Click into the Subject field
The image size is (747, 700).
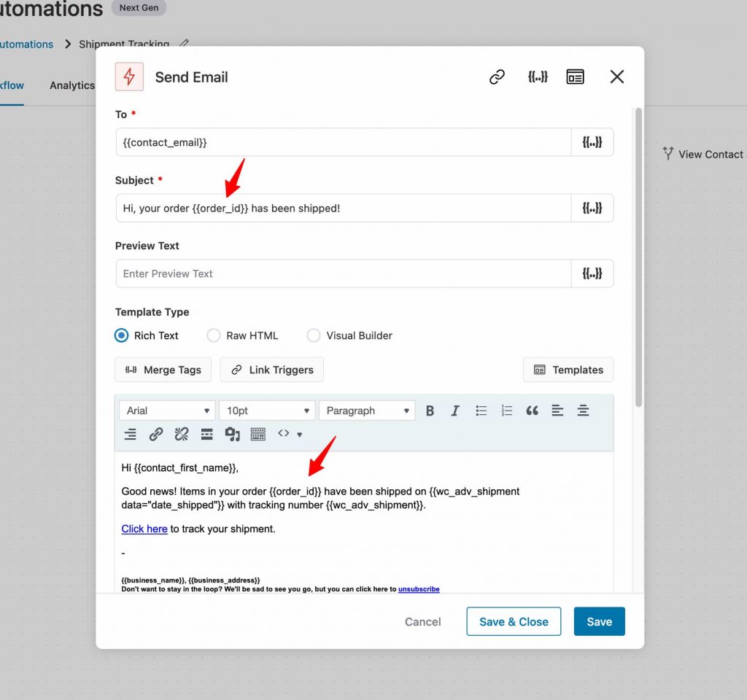[x=343, y=208]
